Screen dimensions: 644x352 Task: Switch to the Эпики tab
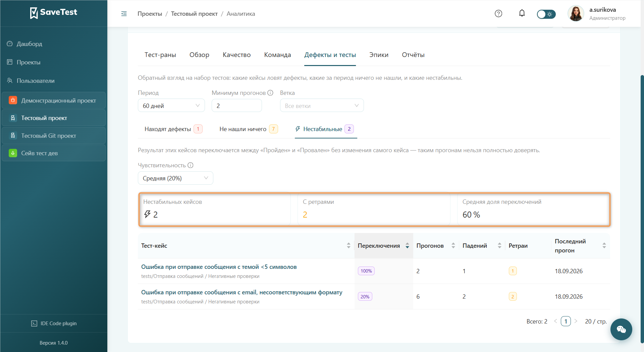[379, 55]
